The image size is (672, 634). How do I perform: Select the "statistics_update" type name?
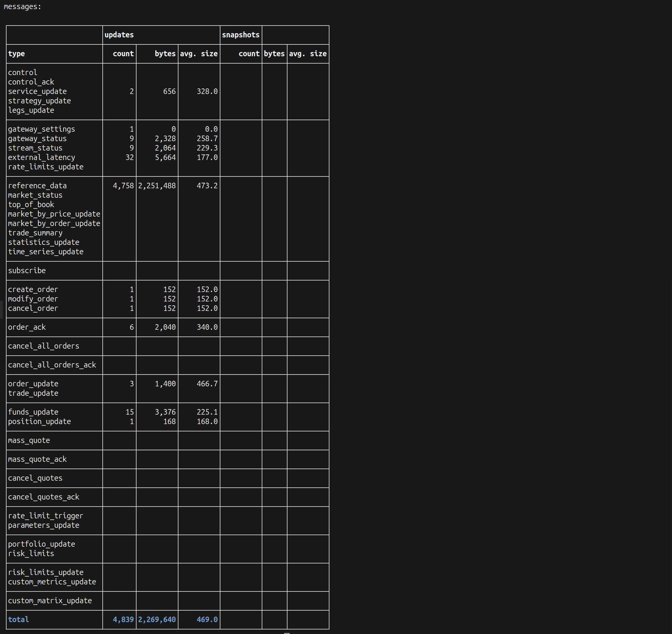(44, 242)
